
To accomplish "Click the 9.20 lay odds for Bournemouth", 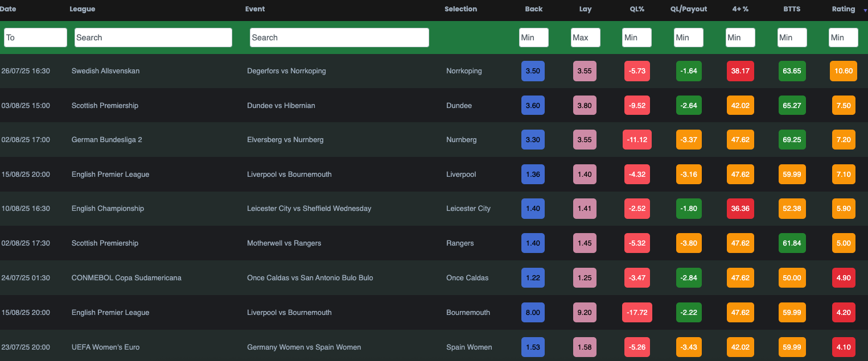I will tap(585, 313).
